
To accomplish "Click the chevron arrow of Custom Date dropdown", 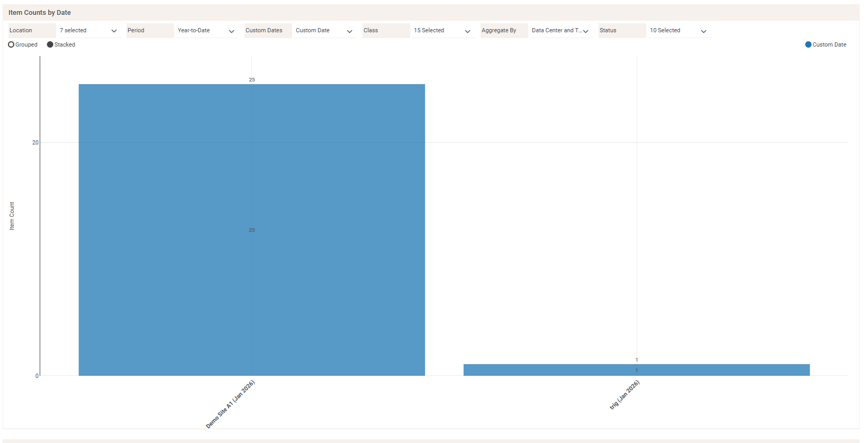I will (x=349, y=31).
